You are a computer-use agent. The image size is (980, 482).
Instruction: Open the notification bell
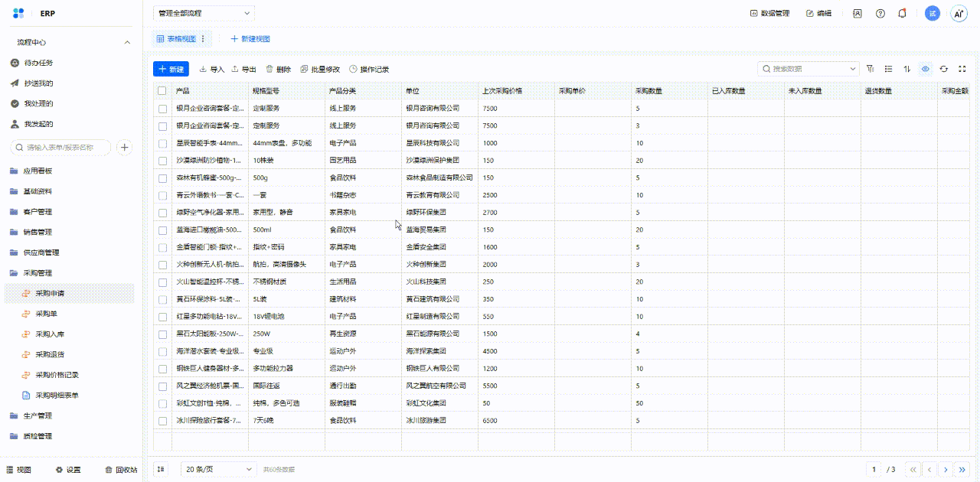(x=902, y=13)
